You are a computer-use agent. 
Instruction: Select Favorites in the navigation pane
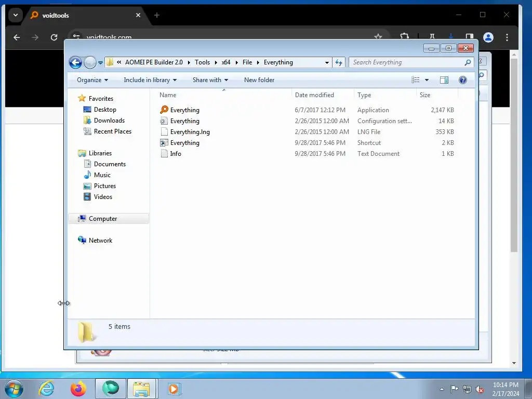click(101, 99)
